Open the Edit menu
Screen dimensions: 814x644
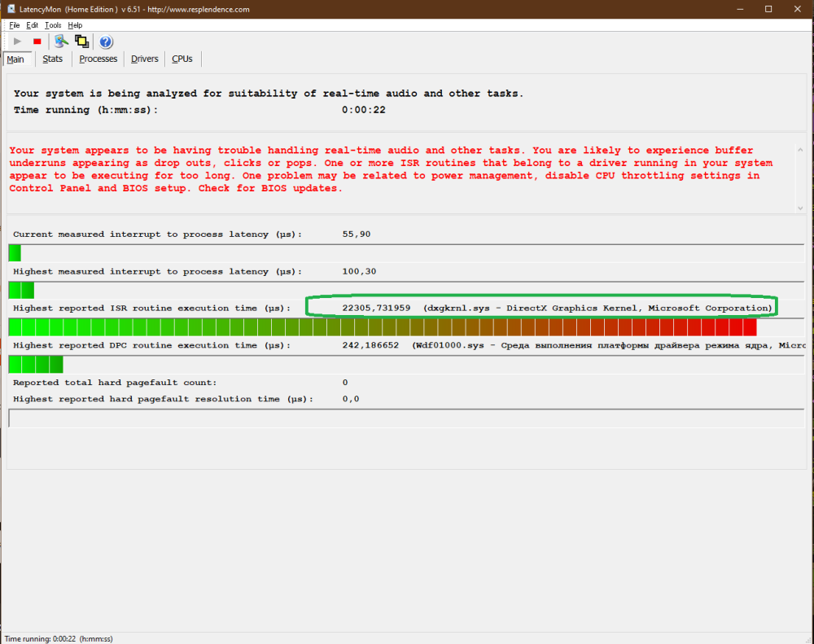click(33, 25)
